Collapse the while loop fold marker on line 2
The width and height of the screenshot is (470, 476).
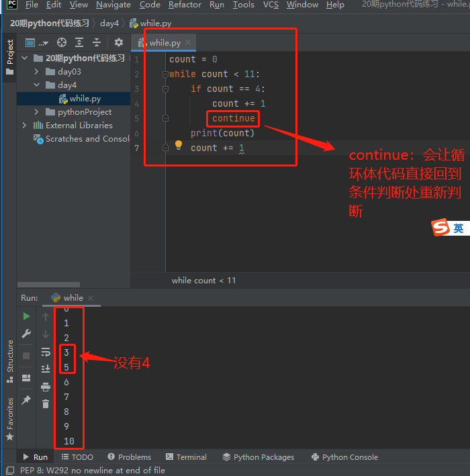(165, 74)
